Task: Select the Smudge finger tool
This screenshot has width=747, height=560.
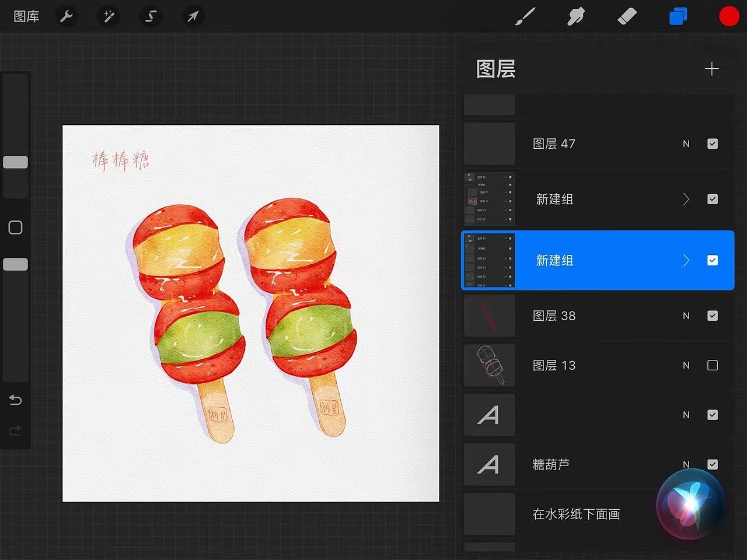Action: click(576, 16)
